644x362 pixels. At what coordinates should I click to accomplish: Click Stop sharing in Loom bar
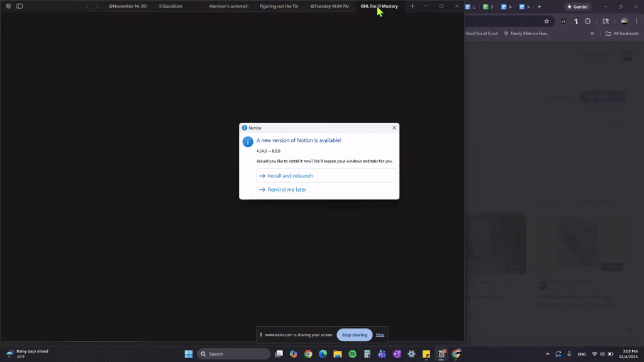tap(355, 335)
